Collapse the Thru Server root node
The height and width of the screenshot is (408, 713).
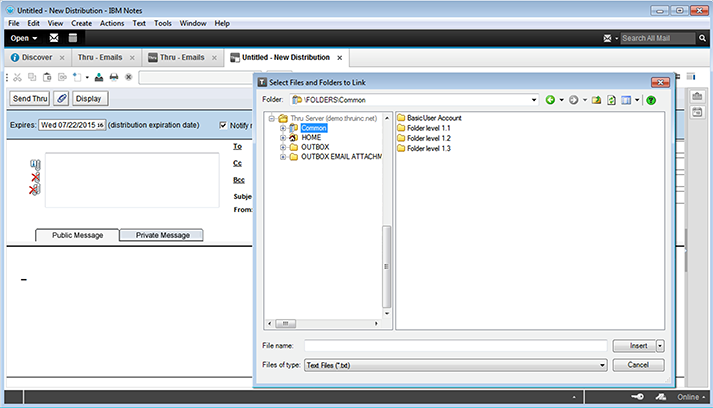[271, 118]
